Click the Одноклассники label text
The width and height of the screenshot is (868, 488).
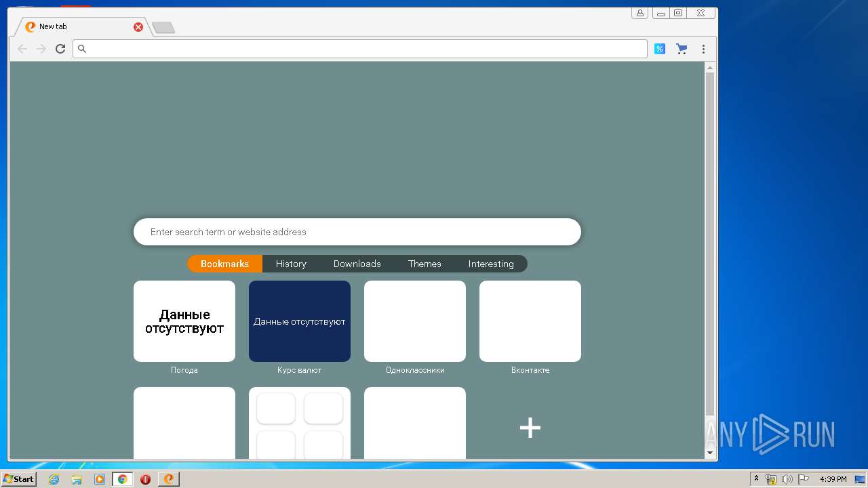[x=415, y=370]
